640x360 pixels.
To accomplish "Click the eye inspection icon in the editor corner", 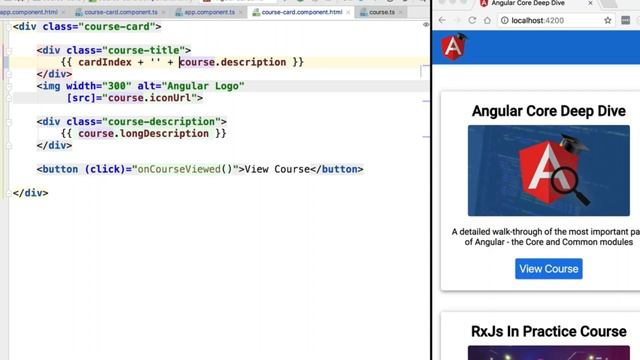I will click(x=426, y=24).
